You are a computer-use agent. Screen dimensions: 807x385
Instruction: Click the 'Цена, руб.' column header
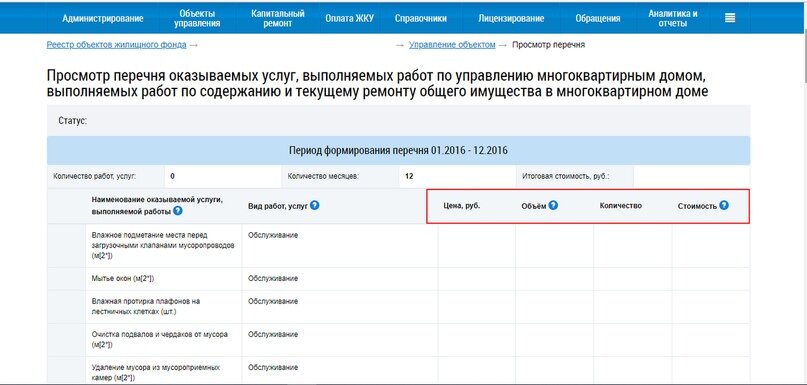[462, 205]
